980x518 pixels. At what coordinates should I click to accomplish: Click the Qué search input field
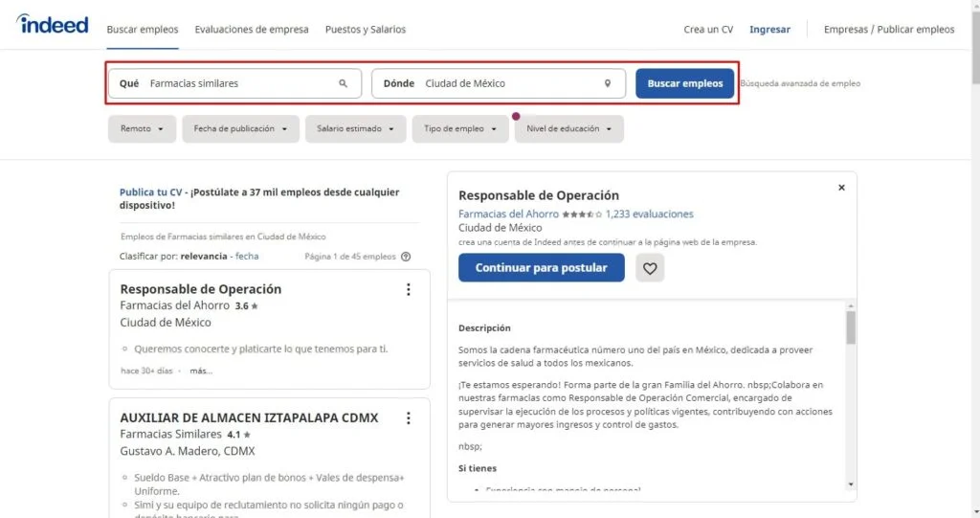pos(235,83)
